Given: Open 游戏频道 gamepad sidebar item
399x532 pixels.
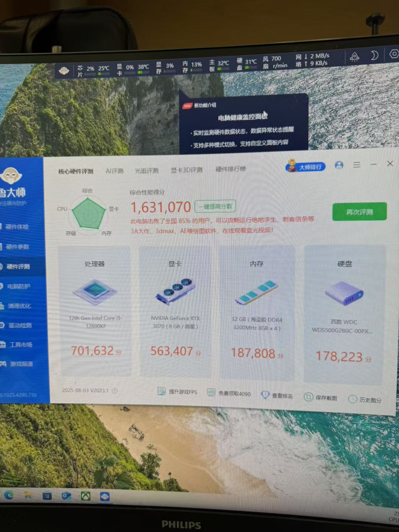Looking at the screenshot, I should [21, 364].
